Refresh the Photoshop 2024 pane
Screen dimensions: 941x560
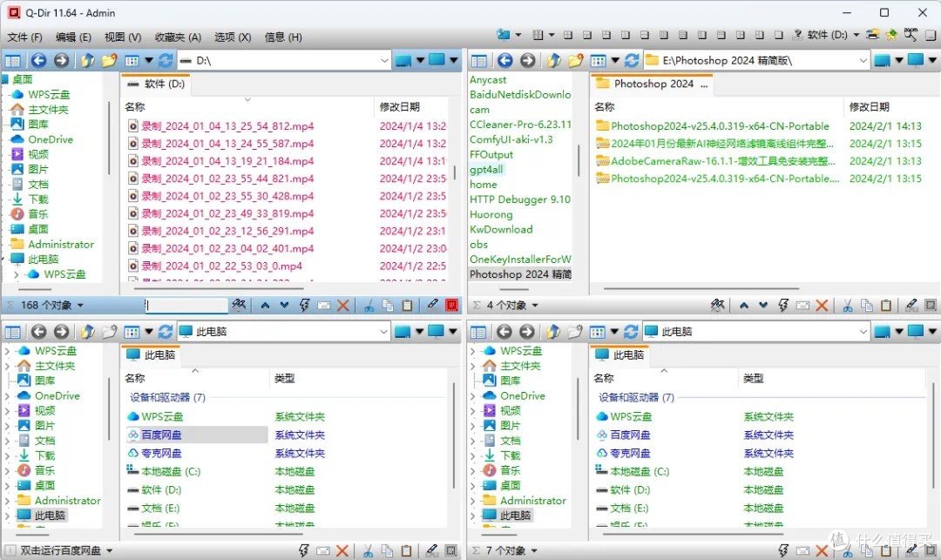point(630,60)
